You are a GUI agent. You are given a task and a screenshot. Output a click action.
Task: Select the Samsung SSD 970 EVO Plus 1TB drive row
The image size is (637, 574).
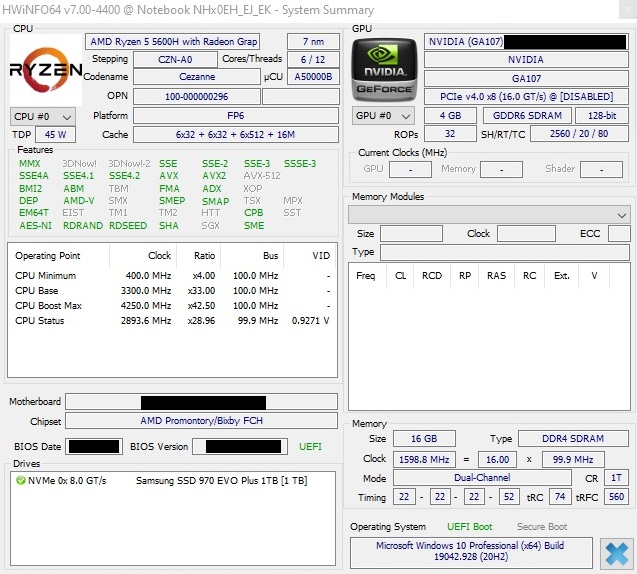pyautogui.click(x=173, y=481)
